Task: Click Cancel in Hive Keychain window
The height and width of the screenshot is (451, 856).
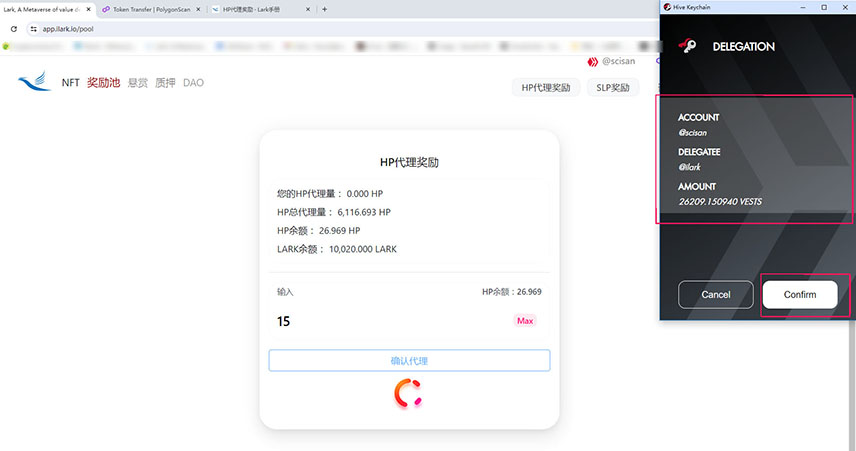Action: point(716,295)
